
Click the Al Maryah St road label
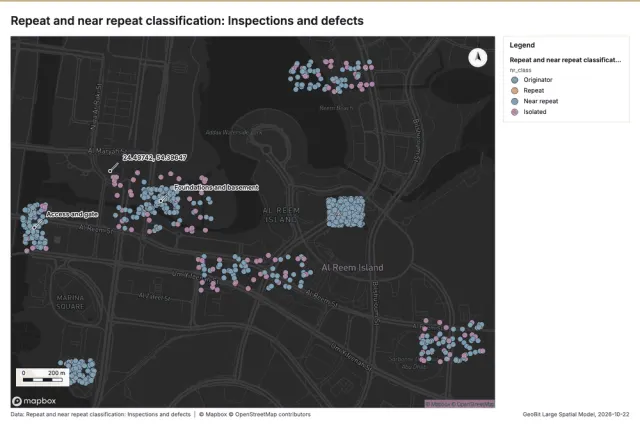tap(107, 151)
